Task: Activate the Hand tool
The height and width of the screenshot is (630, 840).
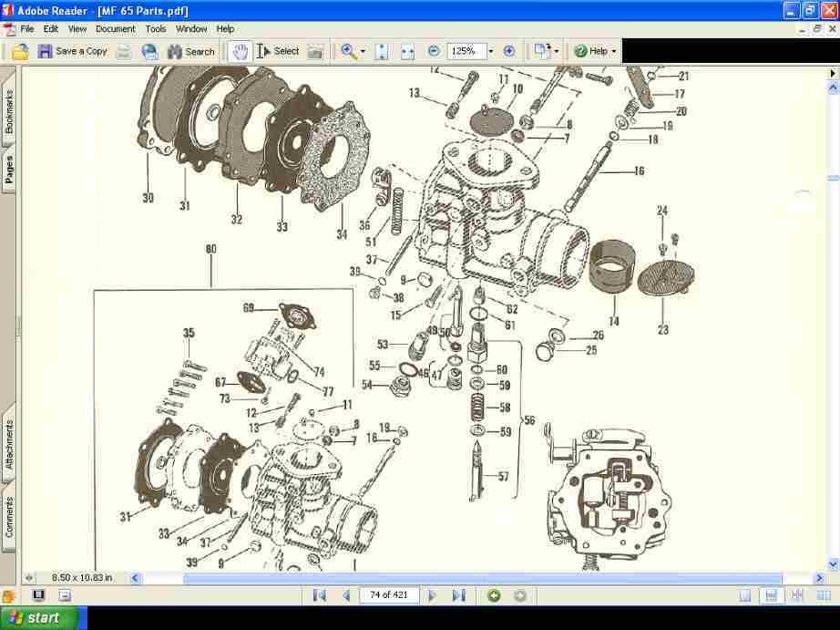Action: click(x=240, y=51)
